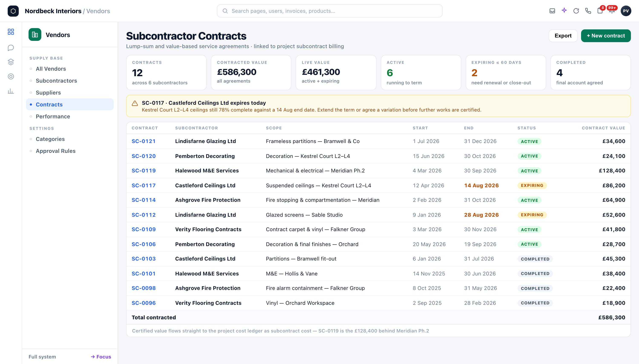Click 'Halewood M&E Services' in SC-0119 row
The image size is (639, 364).
(207, 171)
